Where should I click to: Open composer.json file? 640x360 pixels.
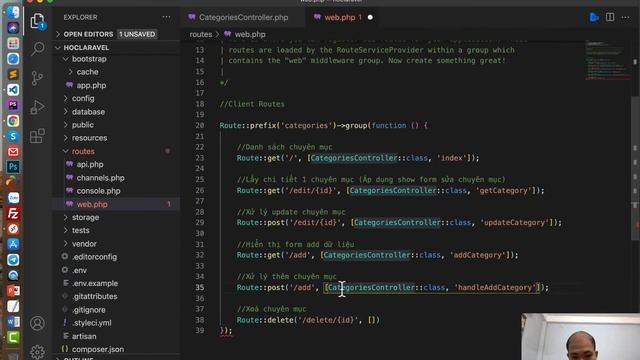point(98,349)
